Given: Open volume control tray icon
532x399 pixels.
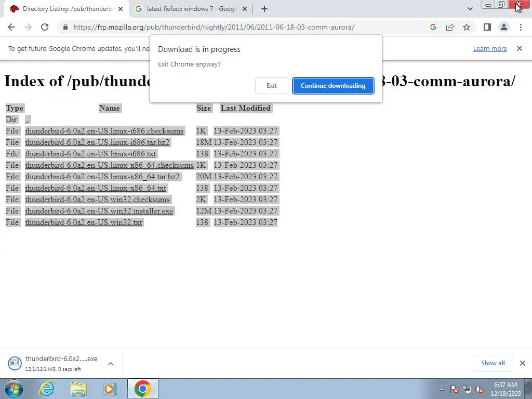Looking at the screenshot, I should pyautogui.click(x=480, y=390).
